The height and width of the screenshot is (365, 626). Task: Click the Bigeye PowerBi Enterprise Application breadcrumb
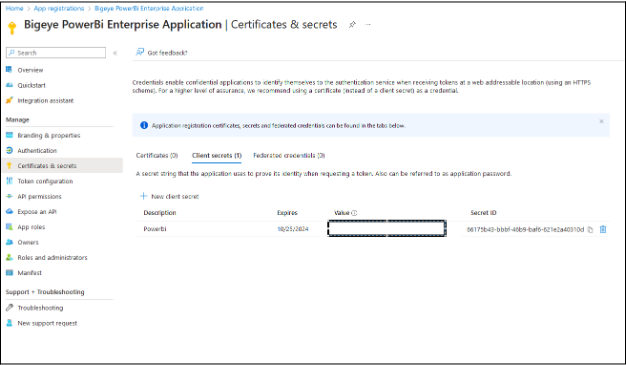tap(149, 8)
